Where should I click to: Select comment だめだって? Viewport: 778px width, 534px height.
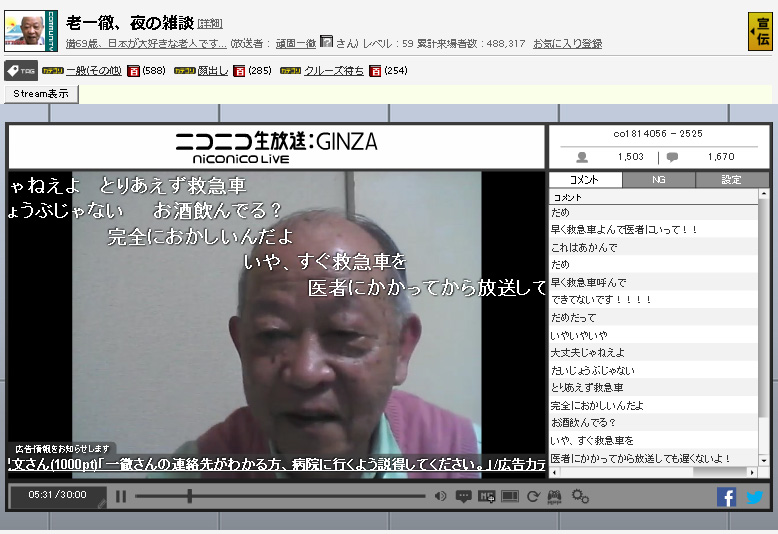pyautogui.click(x=654, y=318)
